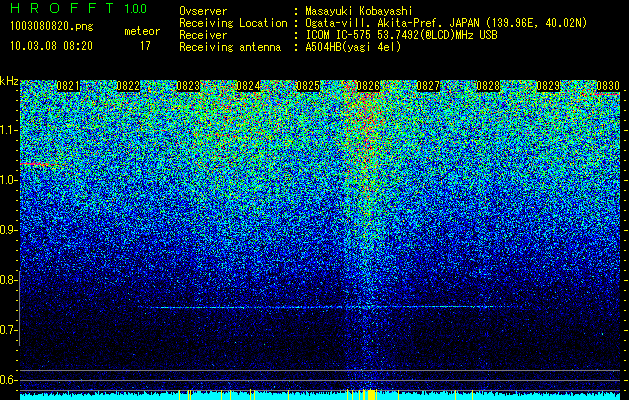The height and width of the screenshot is (400, 629).
Task: Click the 0823 time marker
Action: 188,86
